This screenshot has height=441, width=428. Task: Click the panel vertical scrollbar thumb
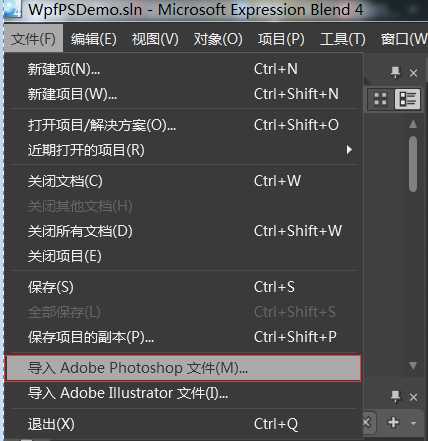(413, 164)
